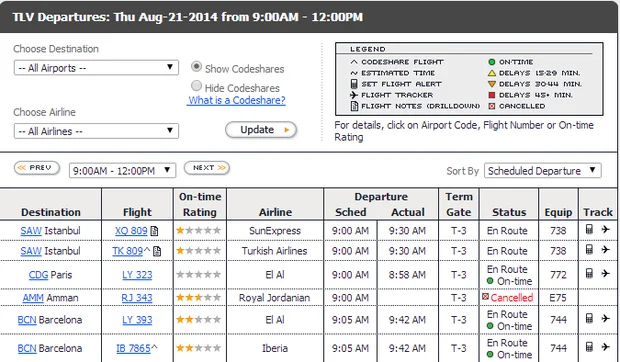Click the star rating for Turkish Airlines
Screen dimensions: 620x362
coord(198,251)
